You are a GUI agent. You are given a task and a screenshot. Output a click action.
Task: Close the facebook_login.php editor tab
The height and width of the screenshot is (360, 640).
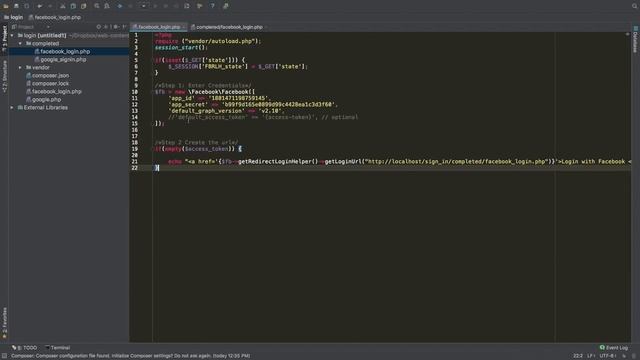pos(184,27)
